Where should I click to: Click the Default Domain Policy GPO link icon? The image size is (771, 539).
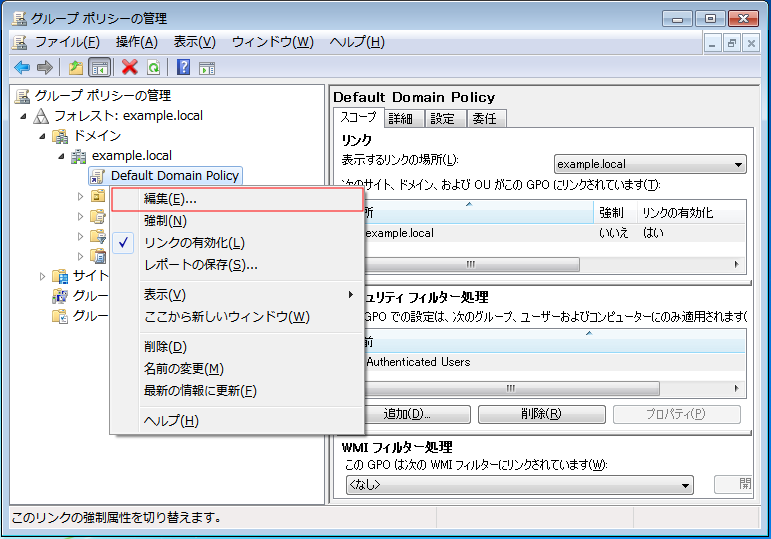[x=97, y=176]
